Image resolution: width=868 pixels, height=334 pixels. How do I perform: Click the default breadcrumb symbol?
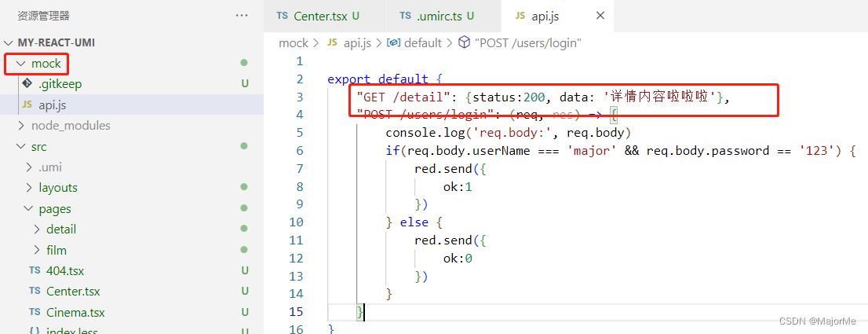(414, 42)
